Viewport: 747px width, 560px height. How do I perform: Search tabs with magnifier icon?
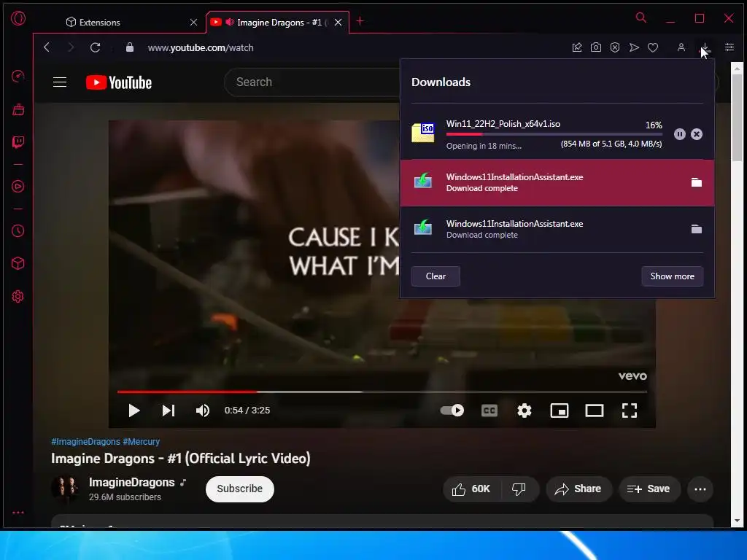click(x=641, y=18)
